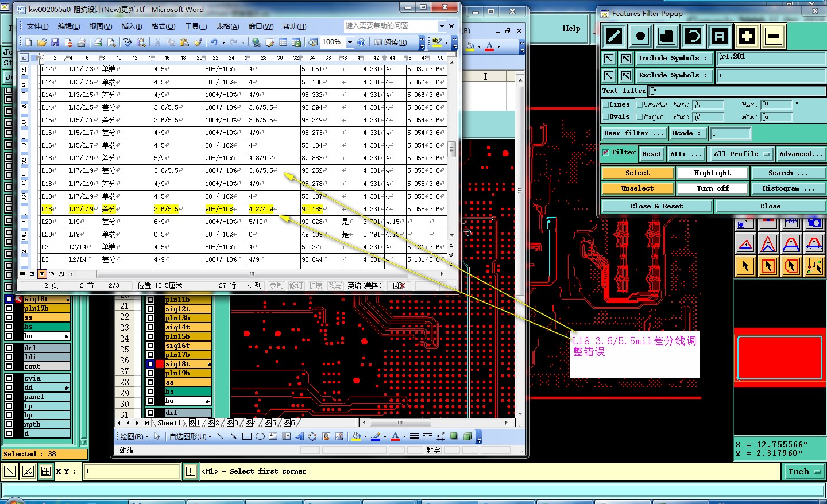This screenshot has width=827, height=504.
Task: Click the Print icon in Word toolbar
Action: pos(98,42)
